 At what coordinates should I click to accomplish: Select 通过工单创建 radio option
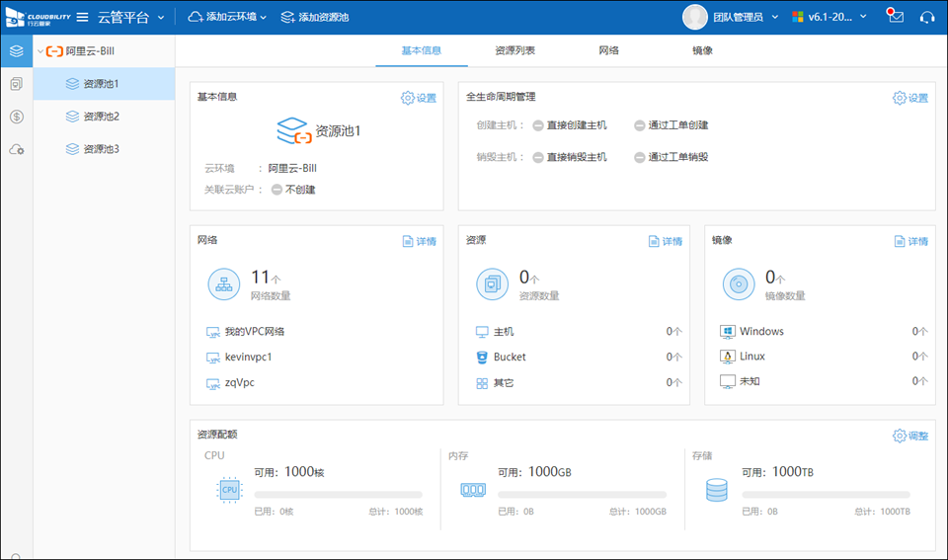[x=640, y=125]
